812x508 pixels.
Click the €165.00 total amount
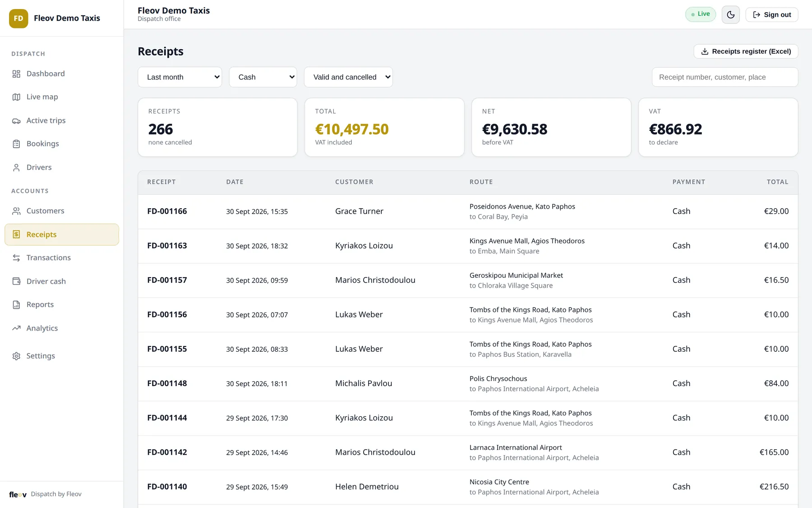click(x=774, y=452)
